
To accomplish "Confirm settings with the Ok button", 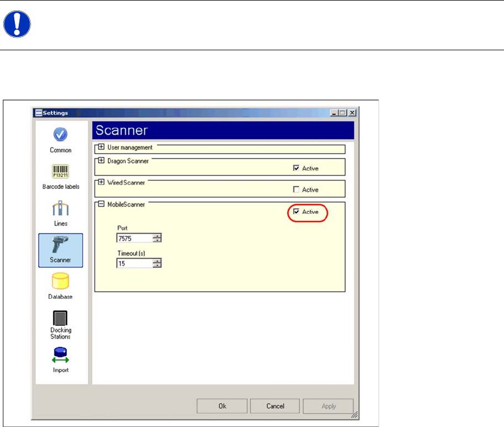I will (222, 406).
